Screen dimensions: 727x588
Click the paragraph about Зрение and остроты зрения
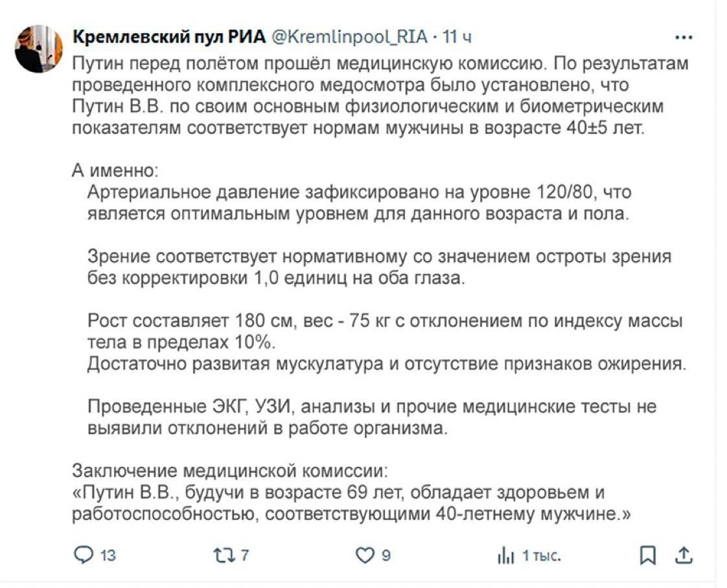[x=379, y=267]
